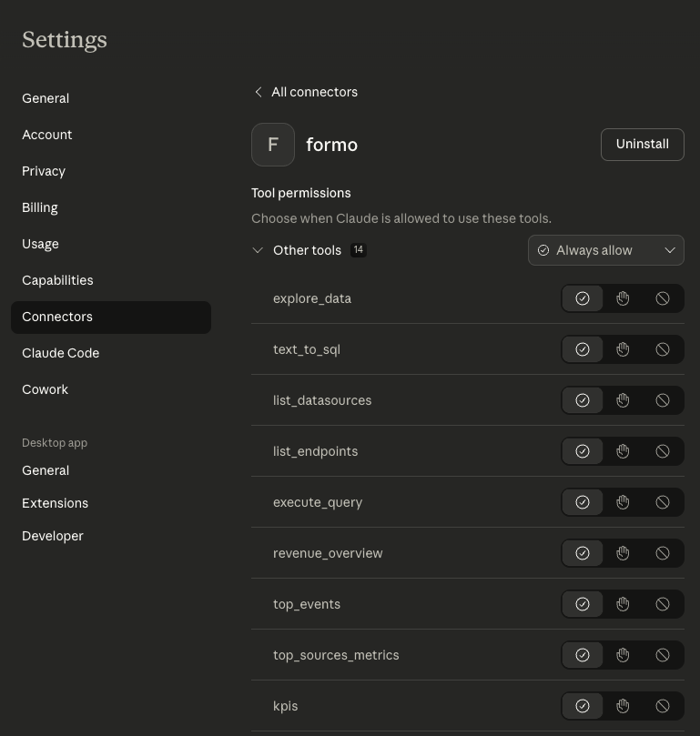Expand the dropdown arrow next to Always allow
Screen dimensions: 700x736
pos(670,249)
